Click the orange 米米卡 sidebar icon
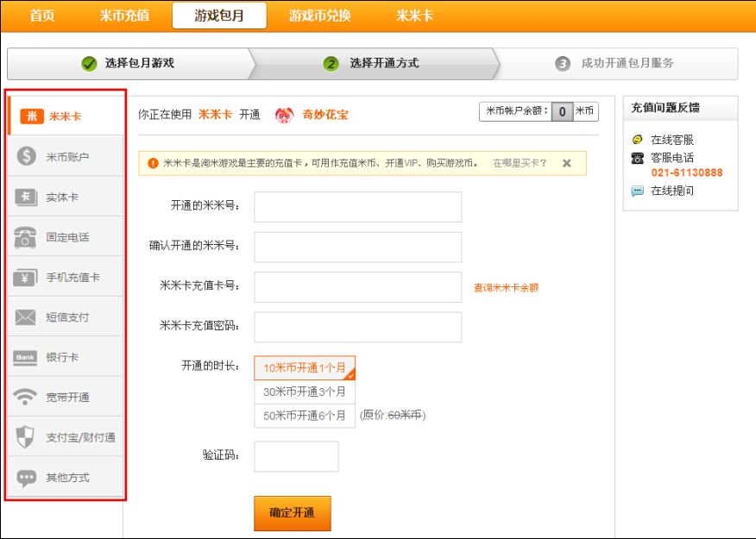The width and height of the screenshot is (756, 539). 32,116
